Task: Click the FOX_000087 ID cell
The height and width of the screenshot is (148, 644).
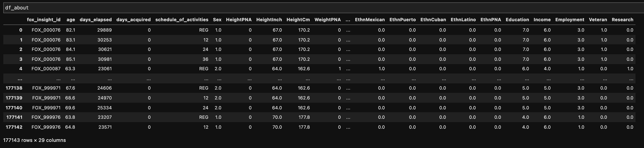Action: [46, 69]
